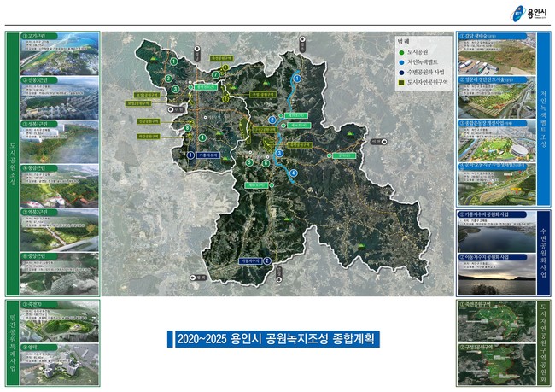Select light-blue greenbelt marker 2 on river
This screenshot has width=555, height=392.
272,120
